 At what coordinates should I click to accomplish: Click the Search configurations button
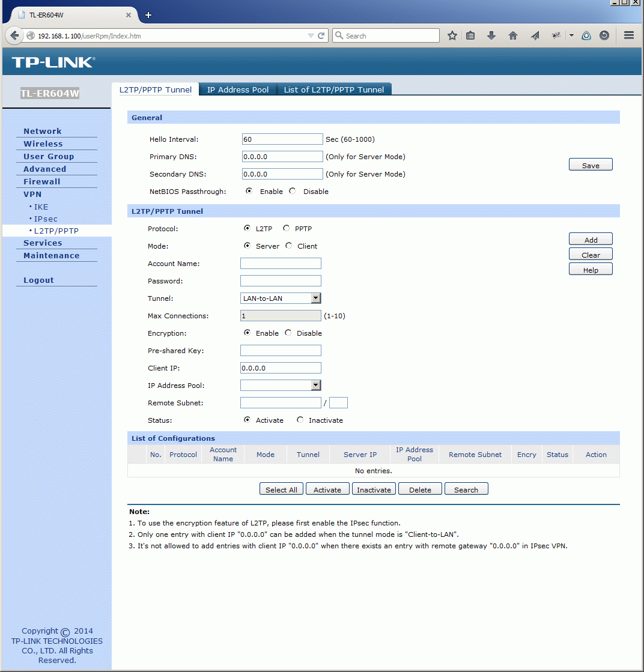coord(466,489)
